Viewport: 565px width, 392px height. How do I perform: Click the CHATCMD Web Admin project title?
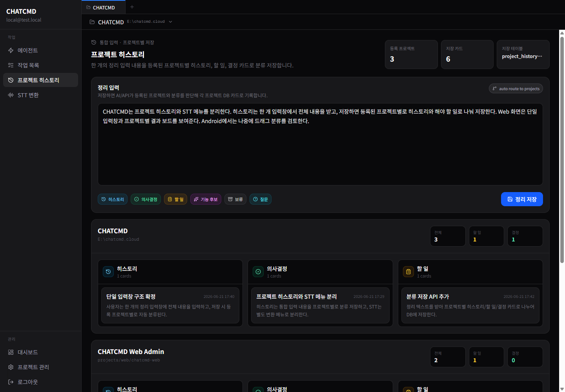(131, 352)
